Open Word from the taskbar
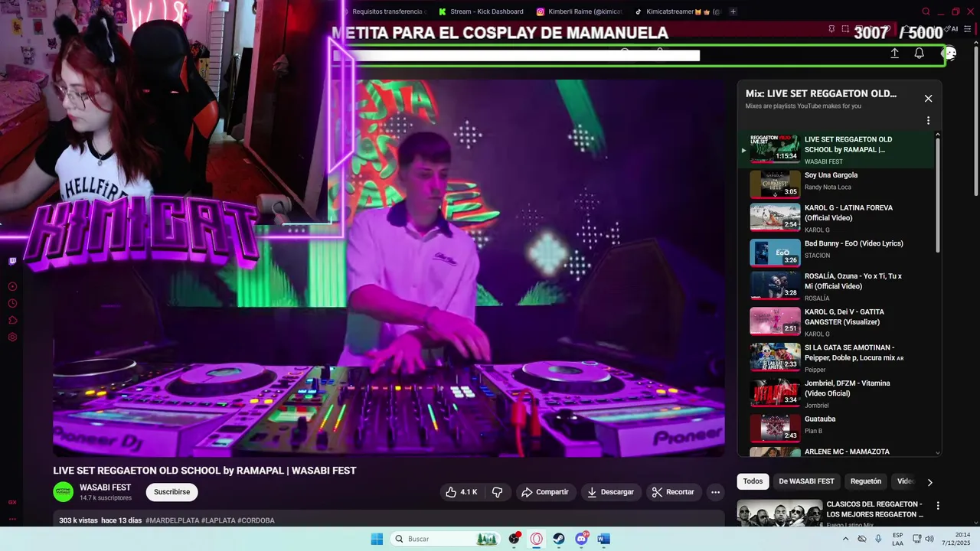 [x=603, y=539]
